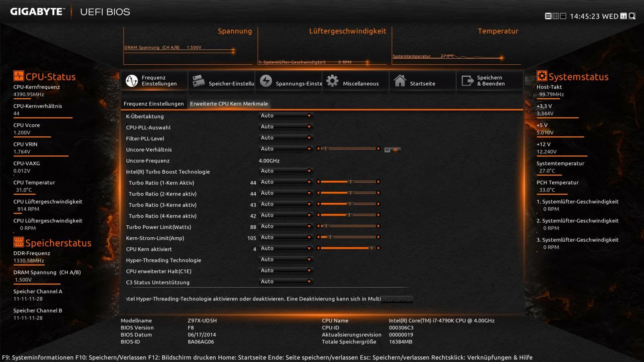The width and height of the screenshot is (644, 362).
Task: Decrease Turbo Ratio (4-Kerne aktiv) with left arrow
Action: click(x=318, y=215)
